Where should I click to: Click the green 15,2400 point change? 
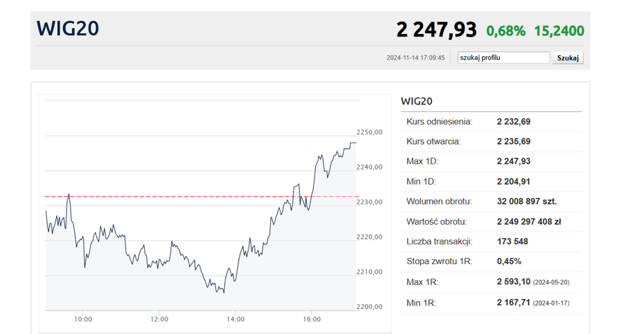559,31
